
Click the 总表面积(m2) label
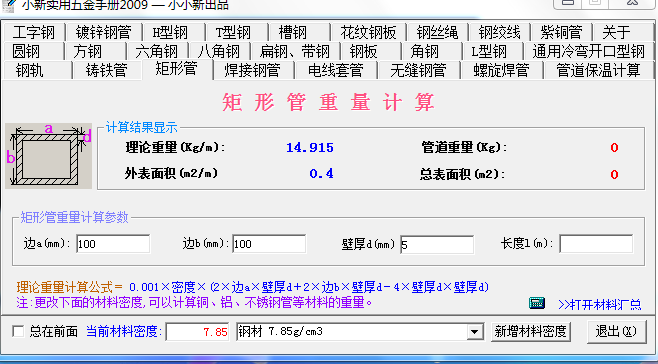(x=462, y=174)
